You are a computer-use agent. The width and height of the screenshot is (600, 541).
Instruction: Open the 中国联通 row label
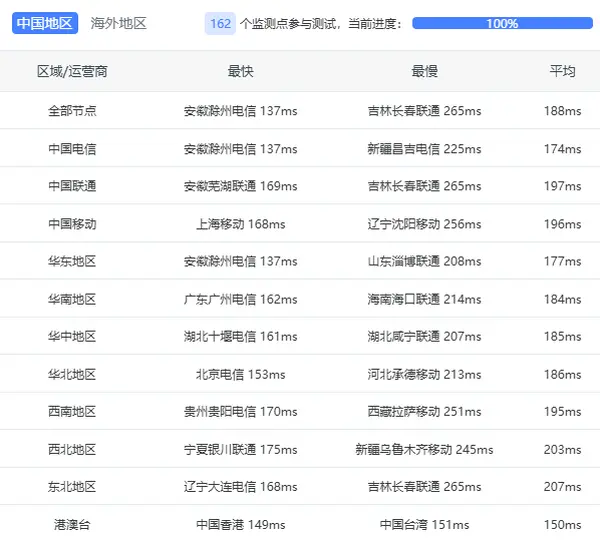[x=72, y=186]
